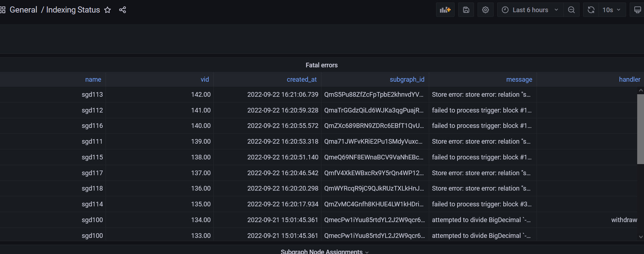The width and height of the screenshot is (644, 254).
Task: Open the Last 6 hours time picker
Action: [x=530, y=10]
